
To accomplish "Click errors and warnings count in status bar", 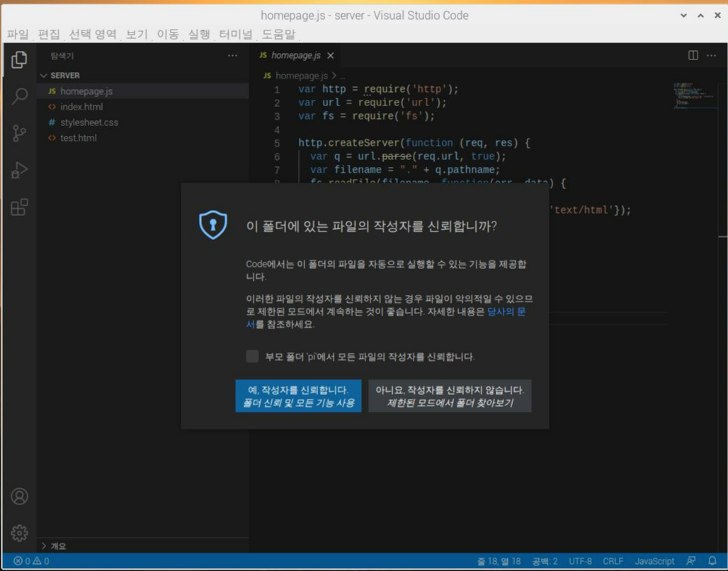I will 32,561.
